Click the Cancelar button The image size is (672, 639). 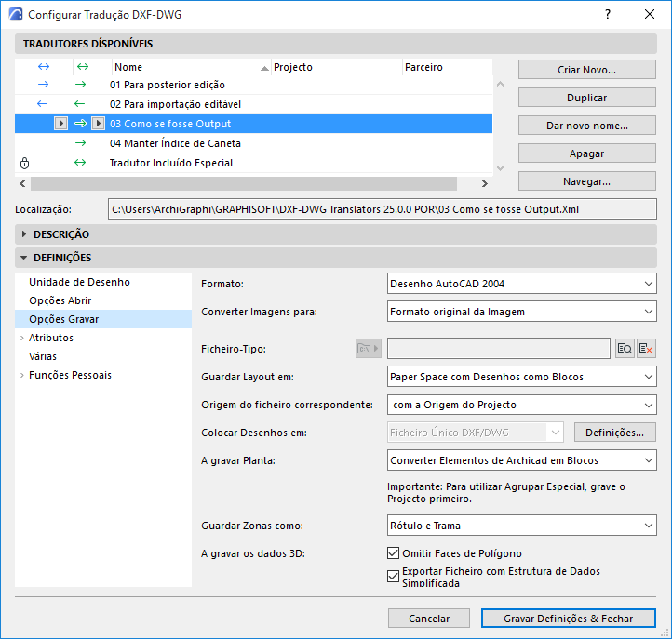coord(428,619)
